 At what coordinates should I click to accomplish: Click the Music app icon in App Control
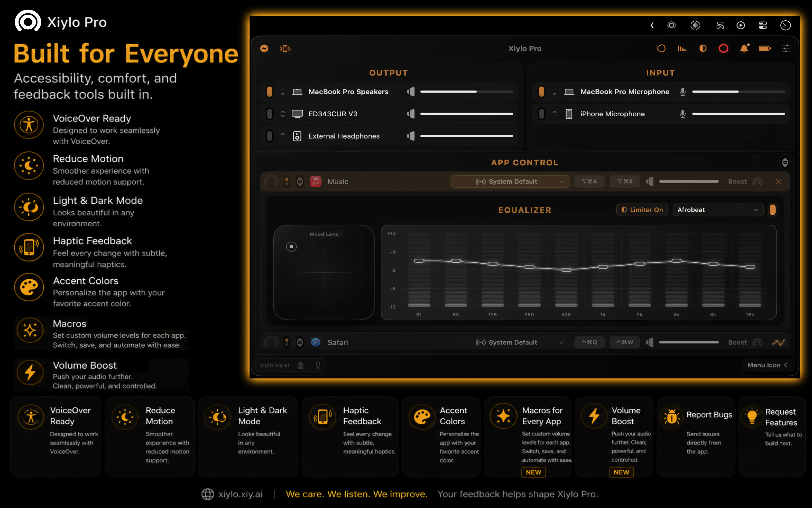click(x=315, y=181)
